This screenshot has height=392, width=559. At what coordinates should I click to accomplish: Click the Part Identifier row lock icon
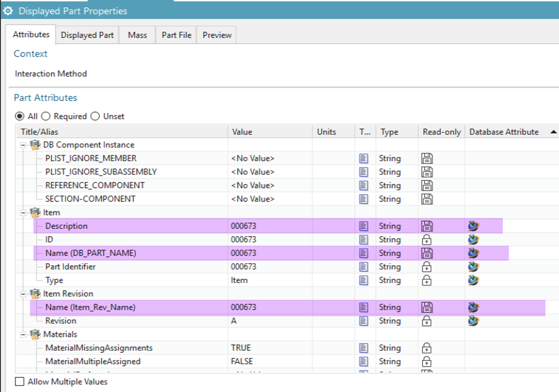pos(427,266)
